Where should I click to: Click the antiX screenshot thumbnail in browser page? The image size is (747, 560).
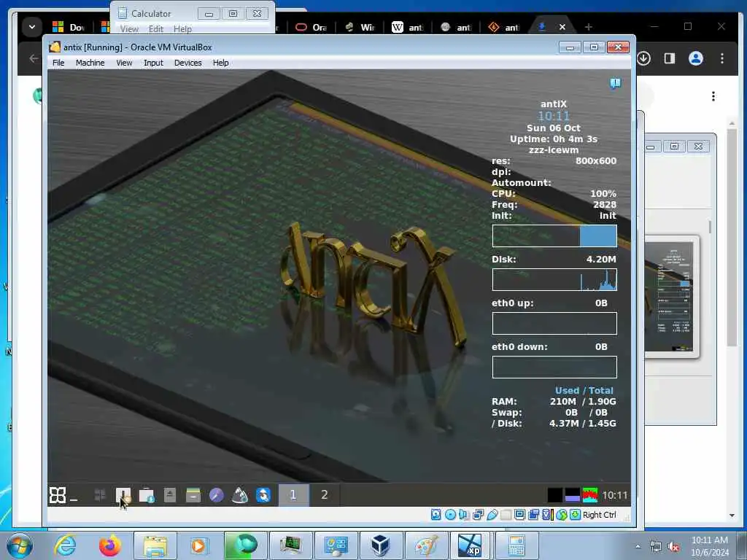(x=672, y=297)
